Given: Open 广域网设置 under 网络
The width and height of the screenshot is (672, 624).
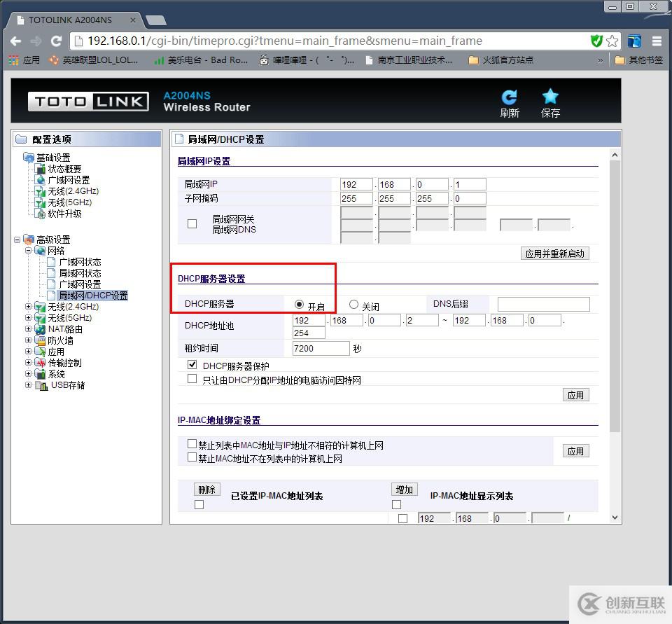Looking at the screenshot, I should tap(80, 284).
